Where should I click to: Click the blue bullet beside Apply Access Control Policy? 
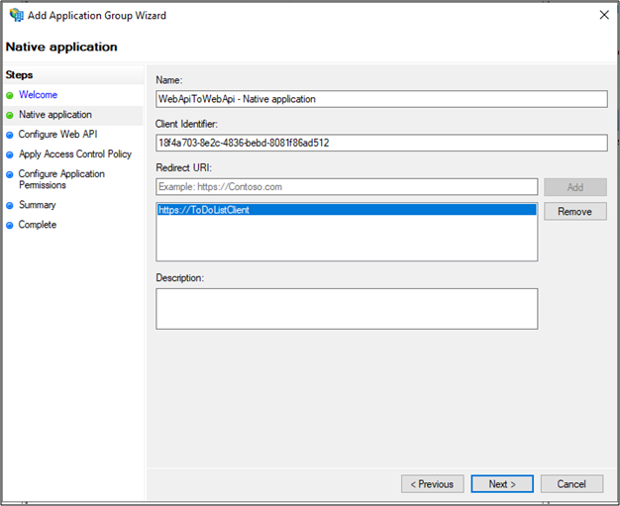(x=10, y=155)
